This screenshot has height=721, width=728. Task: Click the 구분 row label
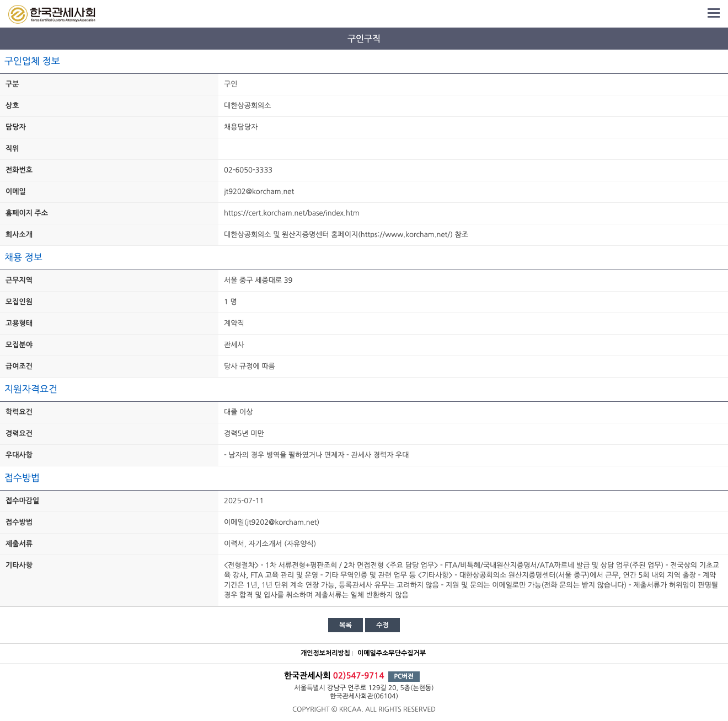click(12, 84)
